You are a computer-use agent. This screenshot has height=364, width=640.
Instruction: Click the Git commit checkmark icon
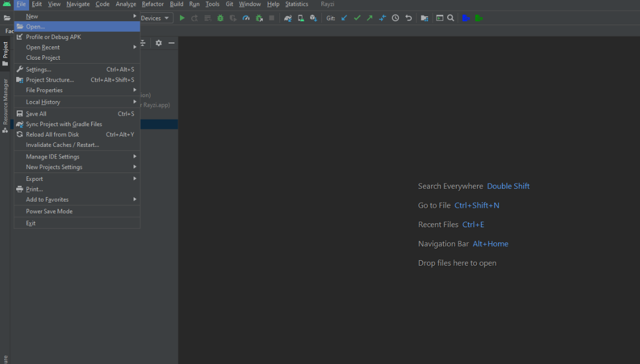[357, 18]
